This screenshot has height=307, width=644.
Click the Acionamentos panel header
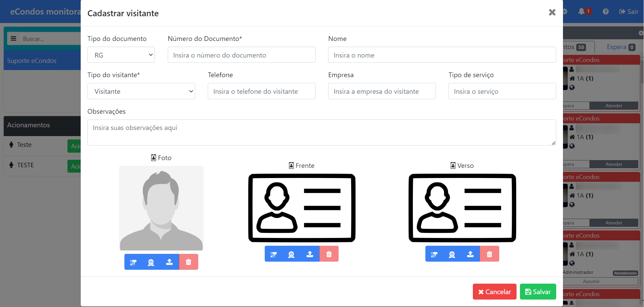[x=42, y=125]
